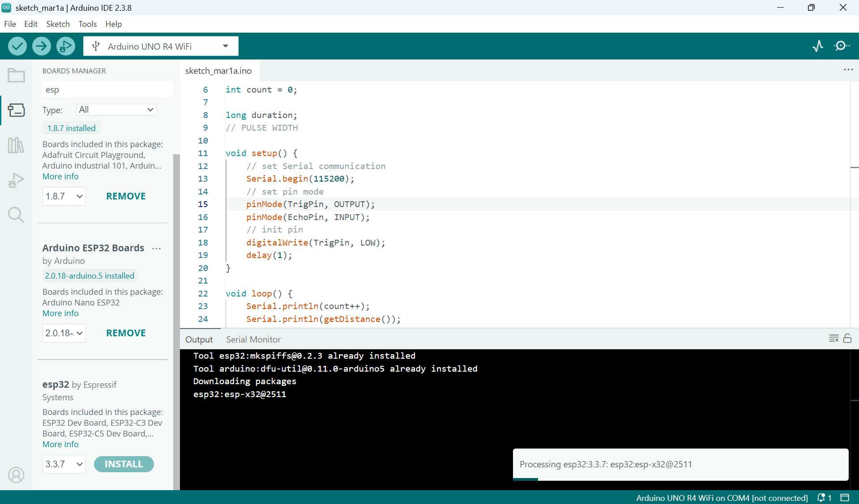
Task: Click the USB icon in board selector
Action: [95, 46]
